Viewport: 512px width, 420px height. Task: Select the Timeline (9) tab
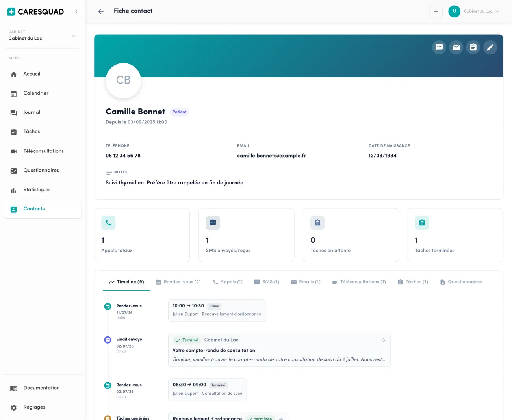pyautogui.click(x=126, y=282)
